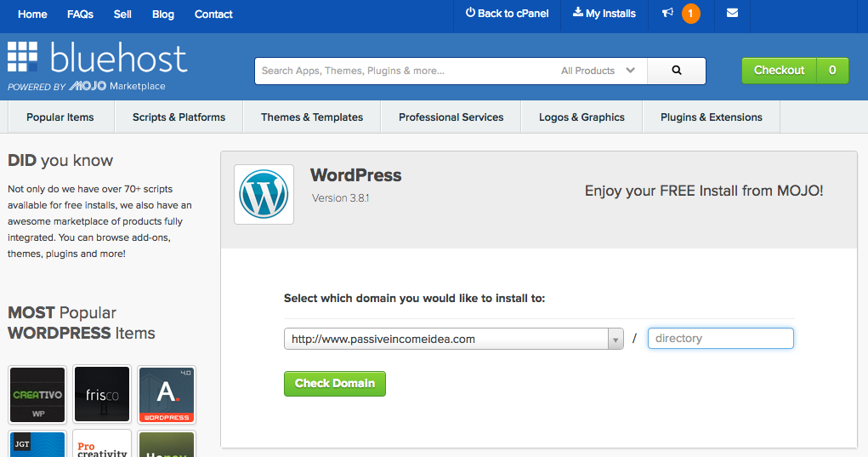The height and width of the screenshot is (457, 868).
Task: Open the envelope messages icon
Action: (732, 13)
